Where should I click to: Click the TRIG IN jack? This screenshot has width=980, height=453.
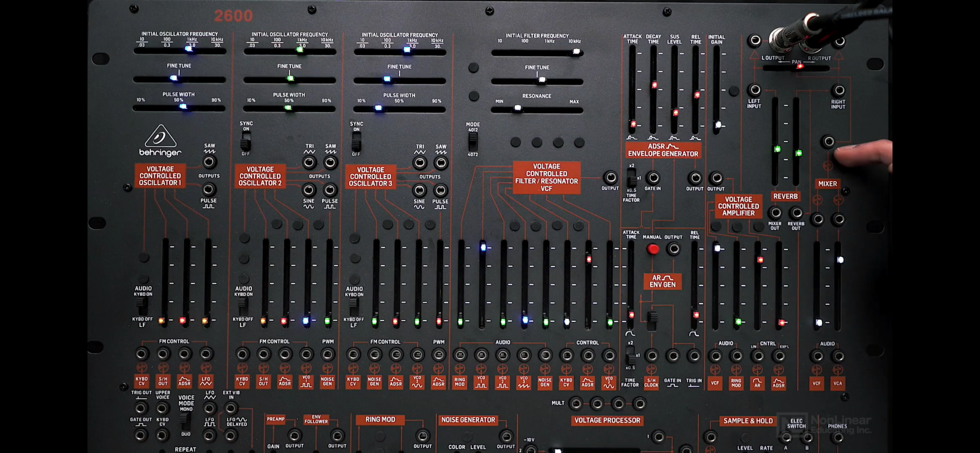(x=694, y=356)
